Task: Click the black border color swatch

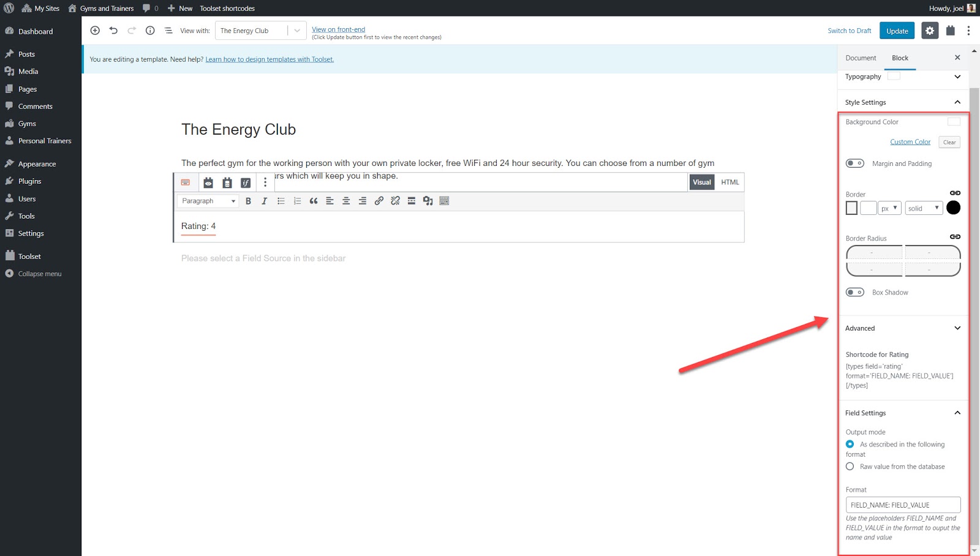Action: point(953,208)
